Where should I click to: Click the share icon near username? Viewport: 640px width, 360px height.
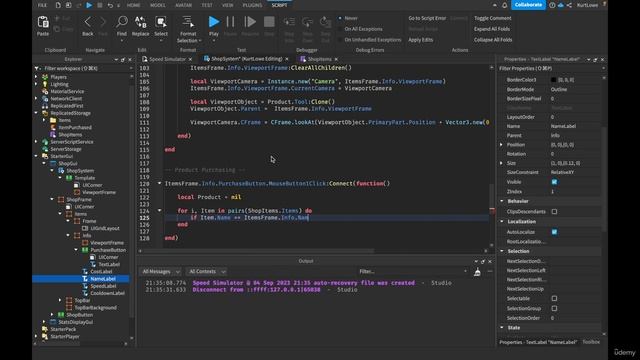(569, 5)
